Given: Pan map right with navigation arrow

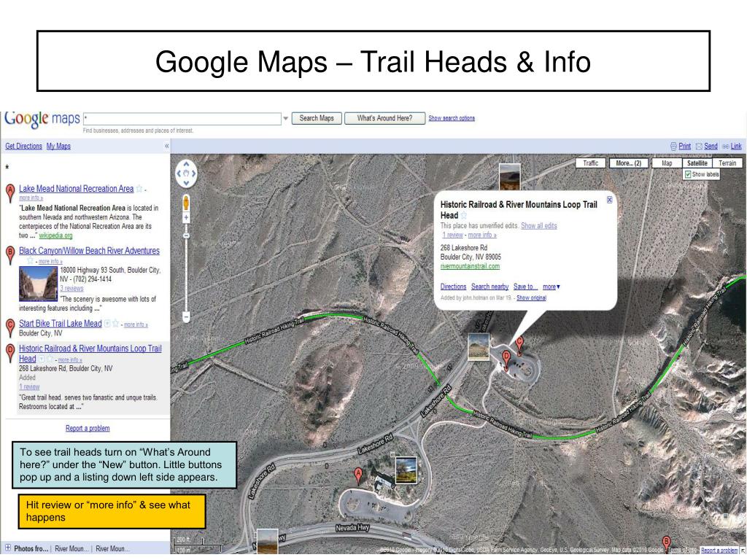Looking at the screenshot, I should coord(194,174).
